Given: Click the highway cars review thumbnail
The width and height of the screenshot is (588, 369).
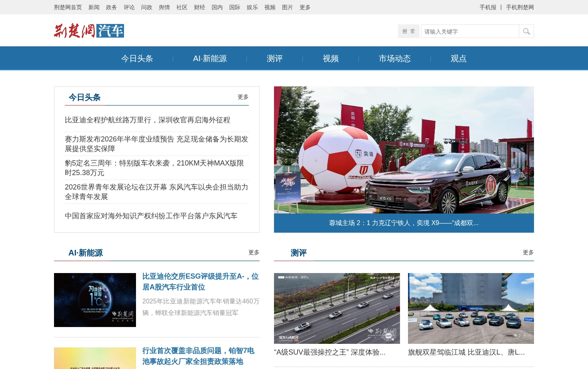Looking at the screenshot, I should (x=337, y=308).
